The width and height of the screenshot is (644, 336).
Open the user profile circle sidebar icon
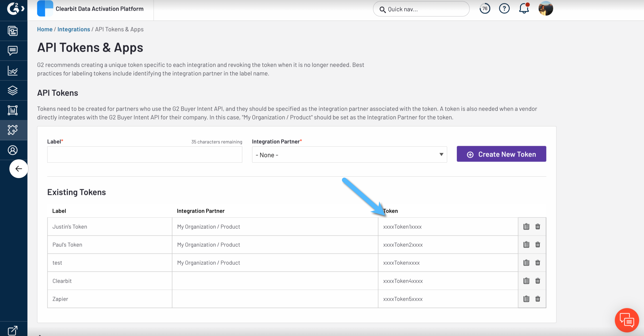point(12,150)
